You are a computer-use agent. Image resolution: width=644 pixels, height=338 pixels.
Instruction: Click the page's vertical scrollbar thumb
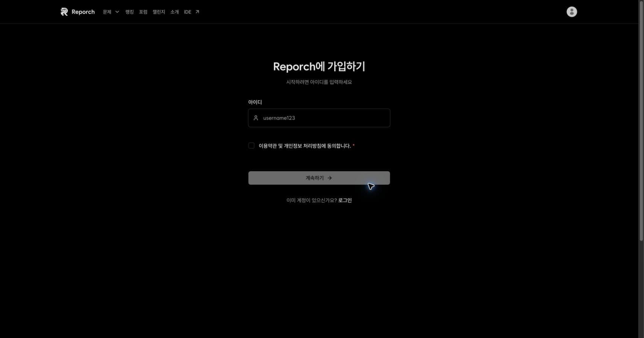click(x=641, y=120)
